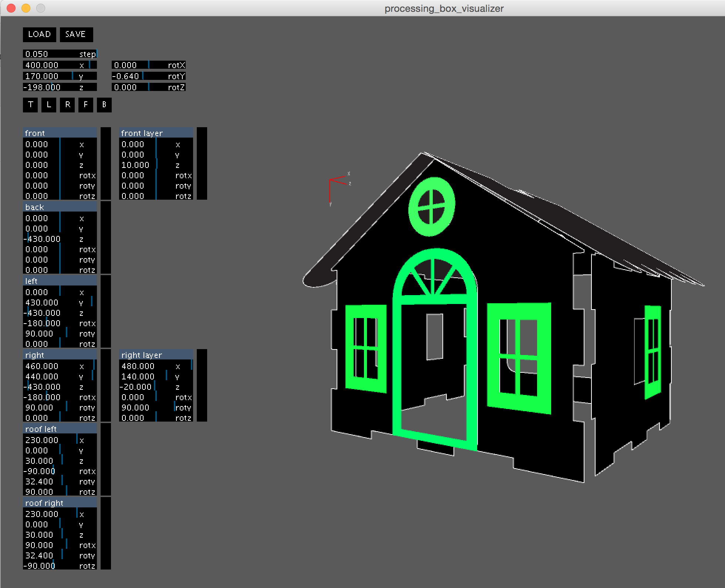Select the R right view button
The height and width of the screenshot is (588, 725).
tap(67, 105)
